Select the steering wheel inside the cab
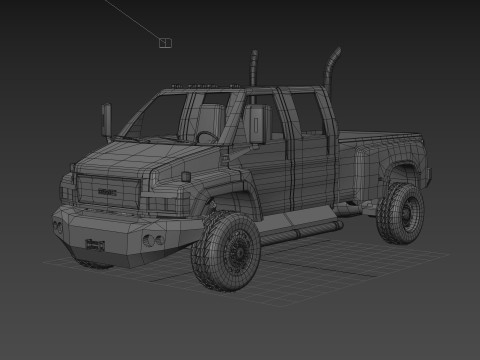Image resolution: width=480 pixels, height=360 pixels. (206, 137)
